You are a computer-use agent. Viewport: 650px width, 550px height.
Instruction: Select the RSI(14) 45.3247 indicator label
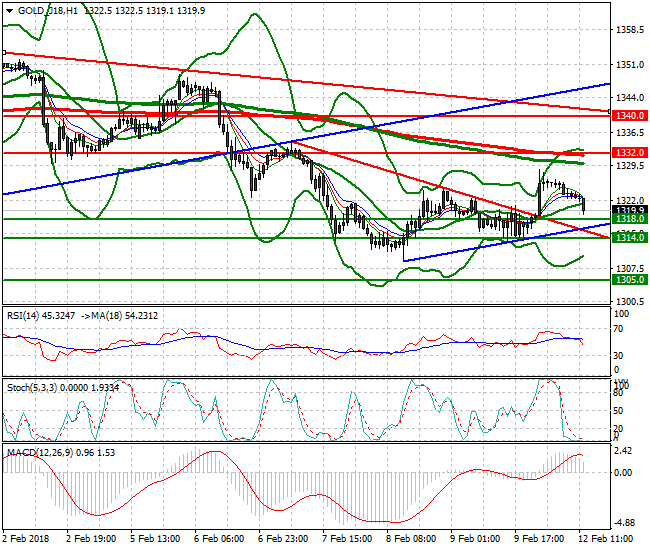(41, 316)
